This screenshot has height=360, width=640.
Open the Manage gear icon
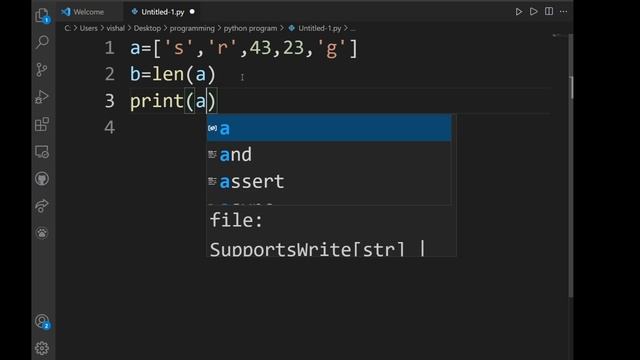[42, 348]
